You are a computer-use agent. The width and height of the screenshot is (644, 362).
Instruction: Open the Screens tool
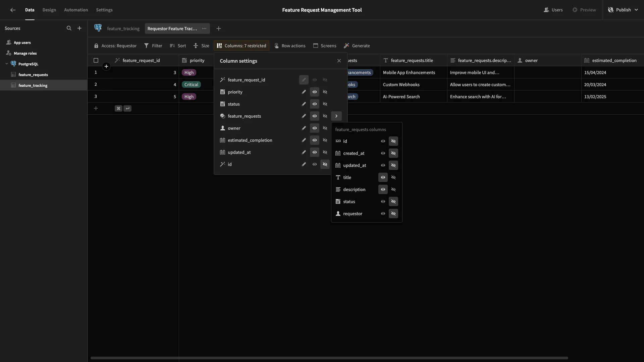[325, 46]
